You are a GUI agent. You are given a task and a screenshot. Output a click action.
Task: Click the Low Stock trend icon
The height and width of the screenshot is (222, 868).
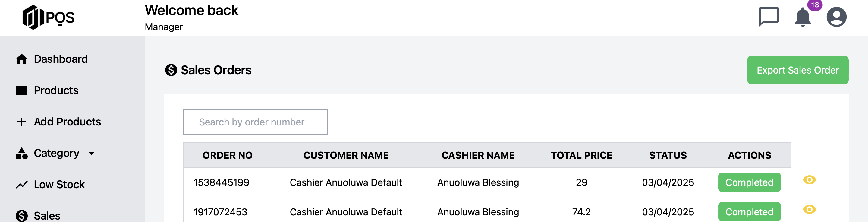tap(22, 185)
